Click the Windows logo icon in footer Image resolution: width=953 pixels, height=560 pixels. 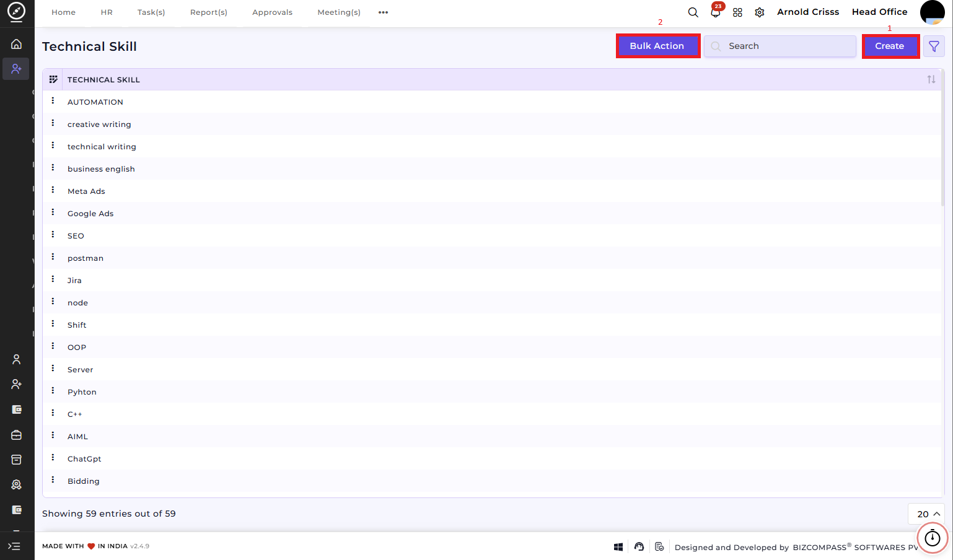pyautogui.click(x=618, y=547)
